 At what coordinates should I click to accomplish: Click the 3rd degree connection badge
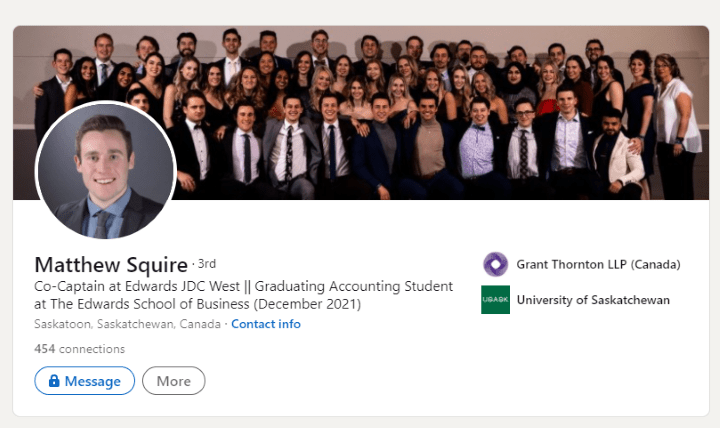207,264
